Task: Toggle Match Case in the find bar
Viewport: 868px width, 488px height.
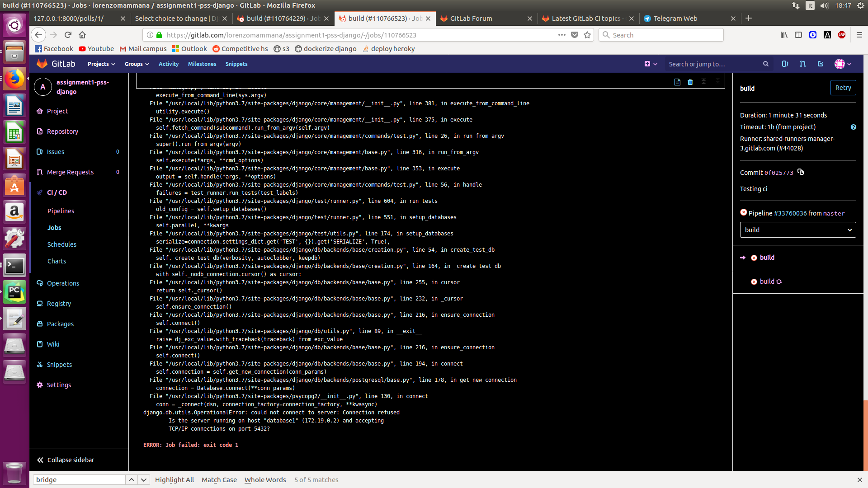Action: 219,479
